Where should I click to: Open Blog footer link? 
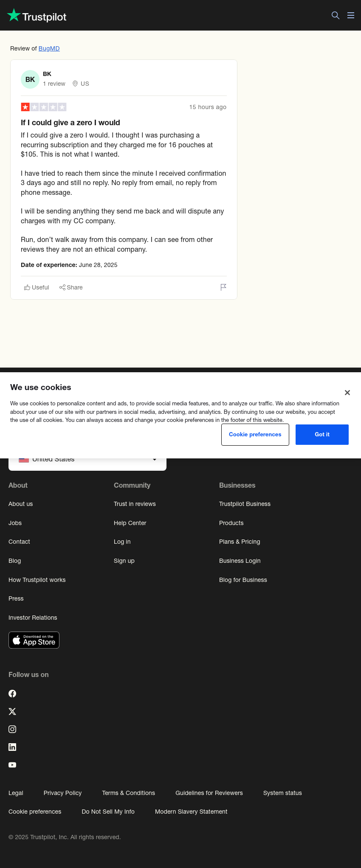pyautogui.click(x=15, y=561)
